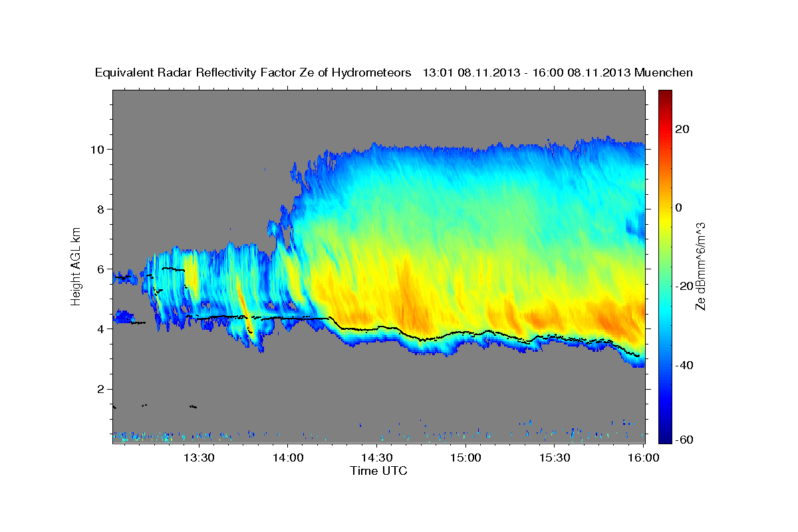798x532 pixels.
Task: Click the colorbar value -60
Action: 684,439
